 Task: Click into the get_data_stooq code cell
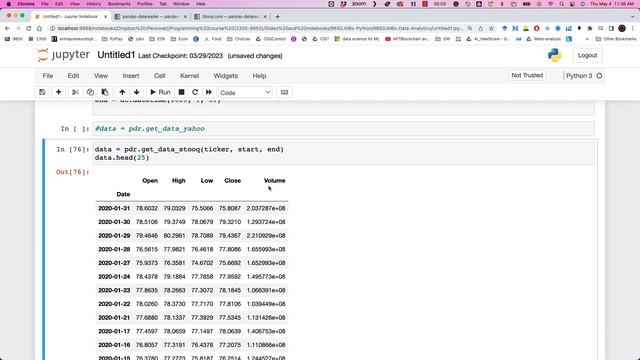[343, 153]
